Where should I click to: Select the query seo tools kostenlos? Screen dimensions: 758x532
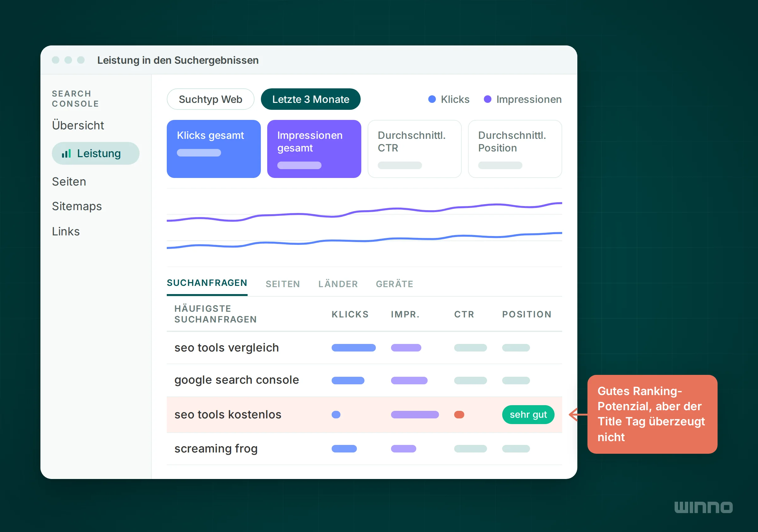(x=228, y=415)
